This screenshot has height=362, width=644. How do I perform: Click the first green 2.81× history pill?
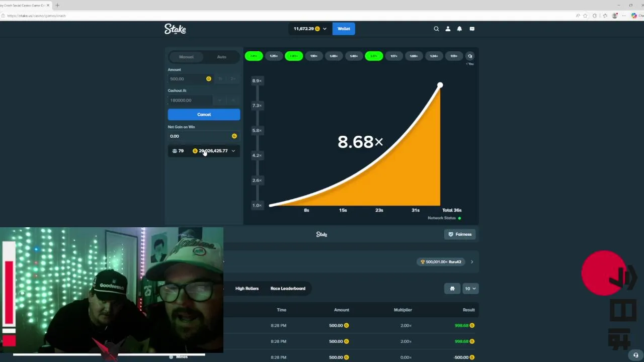(254, 56)
